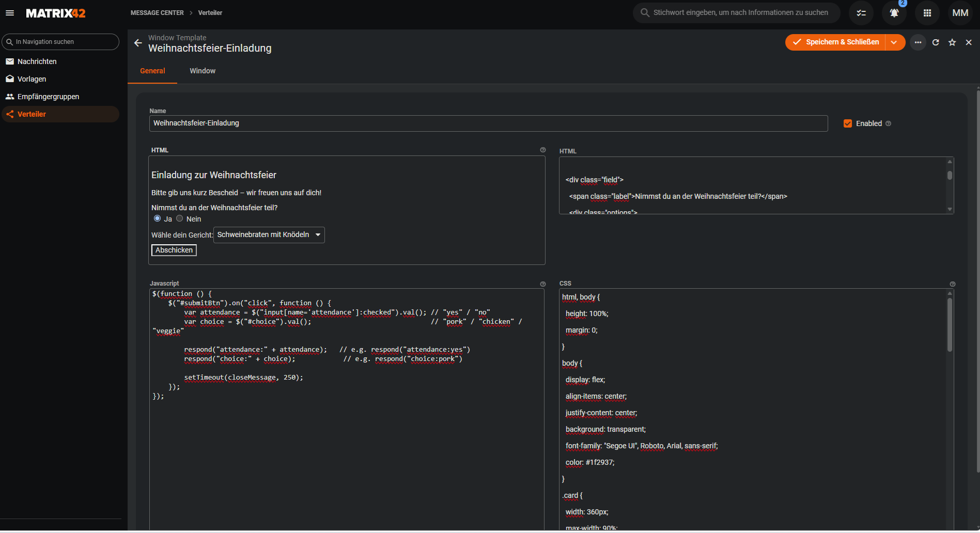Click the HTML editor scroll down arrow
Screen dimensions: 980x533
(950, 209)
